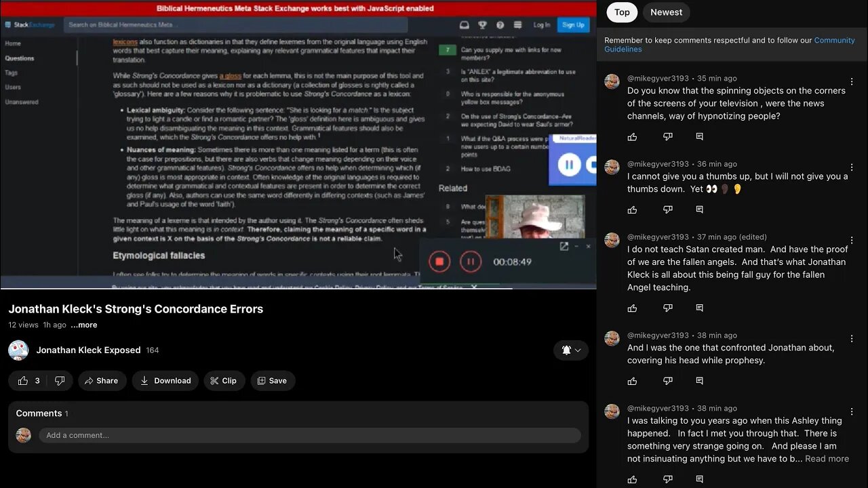Reply to the 'cannot give you a thumbs up' comment
Viewport: 868px width, 488px height.
(700, 210)
